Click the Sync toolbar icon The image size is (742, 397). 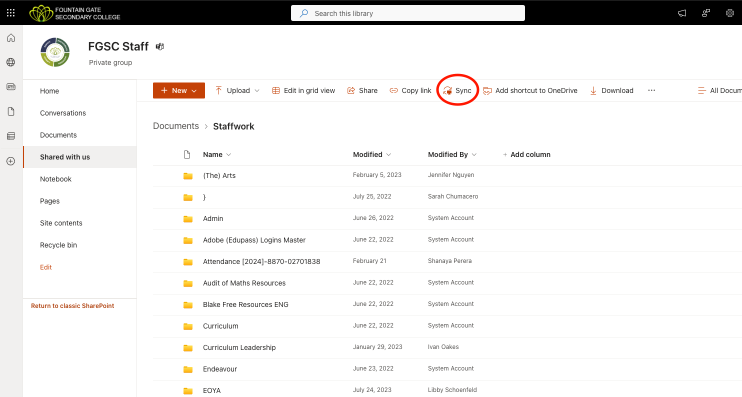(448, 90)
